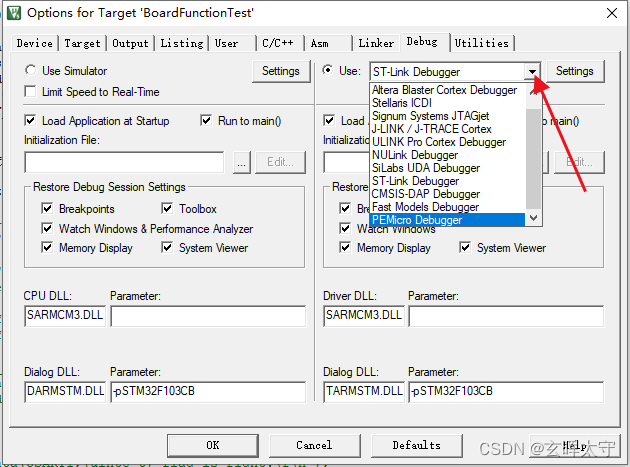Go to the User tab
This screenshot has width=630, height=467.
coord(232,43)
